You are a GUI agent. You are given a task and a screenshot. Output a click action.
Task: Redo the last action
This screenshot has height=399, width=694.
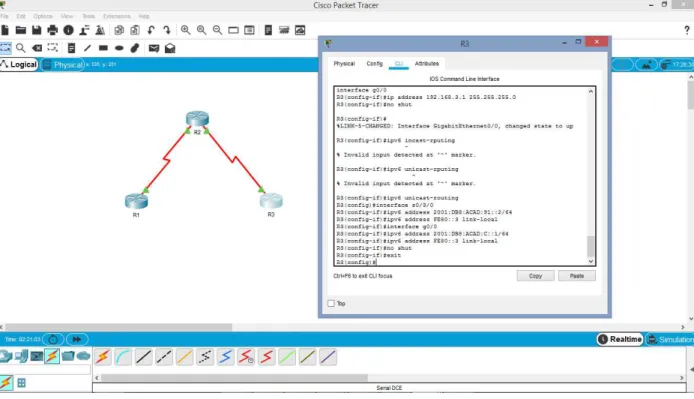(x=167, y=30)
